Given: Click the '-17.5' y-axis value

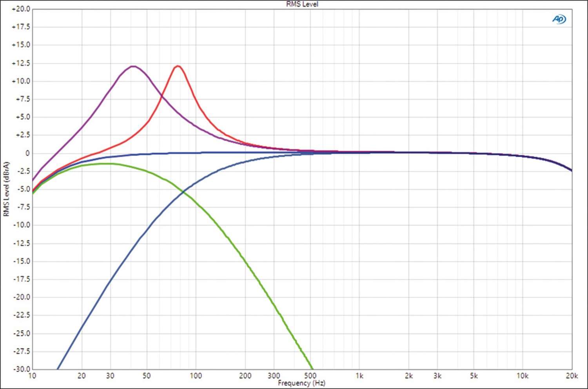Looking at the screenshot, I should pyautogui.click(x=22, y=279).
